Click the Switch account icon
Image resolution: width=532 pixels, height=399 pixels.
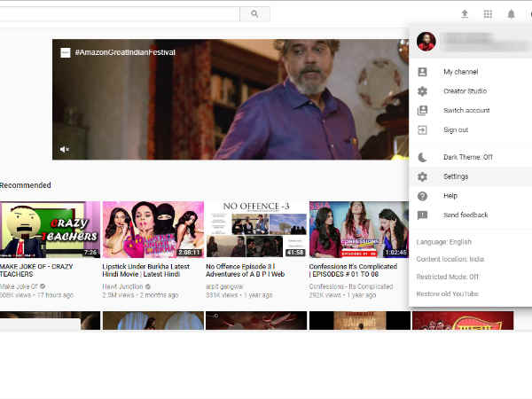422,111
